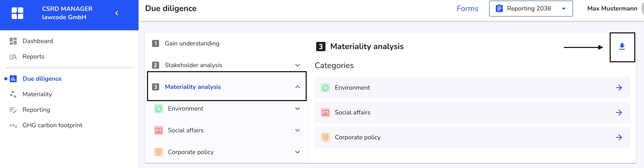Open the Environment category row arrow
The height and width of the screenshot is (168, 644).
click(619, 88)
